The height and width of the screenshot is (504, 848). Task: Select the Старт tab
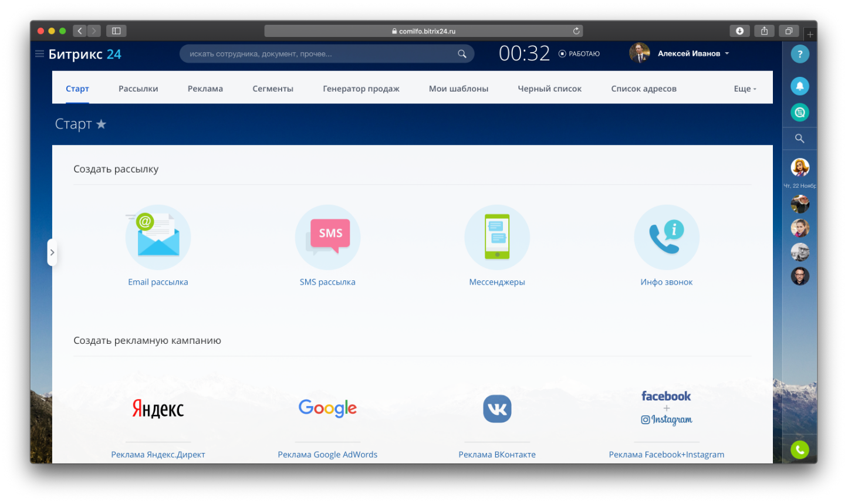tap(77, 89)
